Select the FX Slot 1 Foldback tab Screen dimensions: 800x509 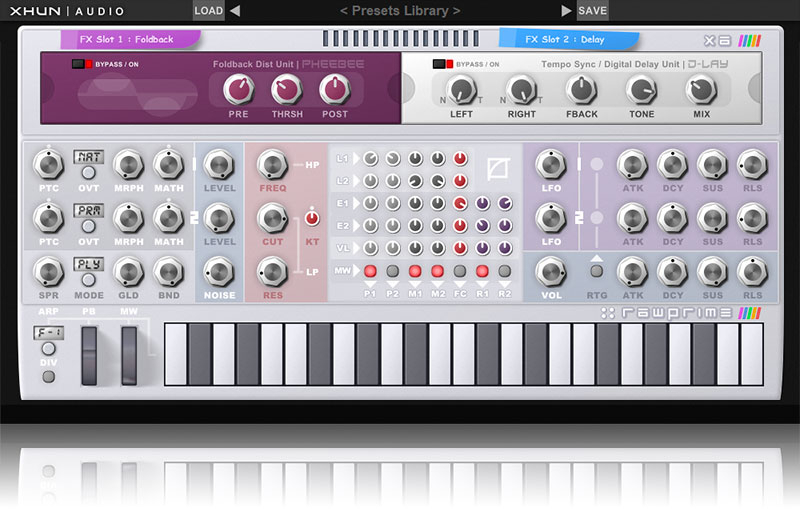[127, 40]
